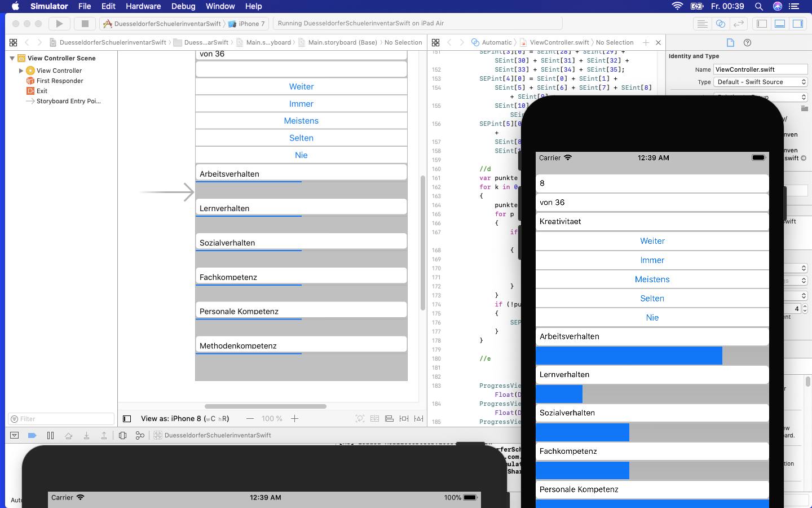This screenshot has width=812, height=508.
Task: Tap the Meistens button in the simulator
Action: click(x=652, y=279)
